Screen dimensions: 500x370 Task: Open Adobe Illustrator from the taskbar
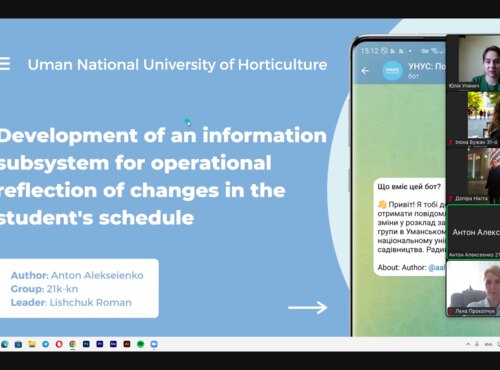(x=127, y=344)
